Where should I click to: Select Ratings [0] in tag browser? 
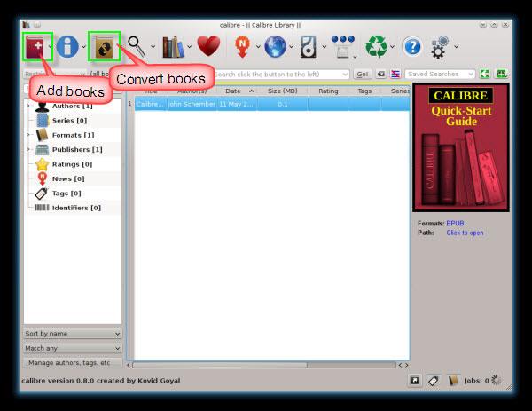[x=72, y=164]
